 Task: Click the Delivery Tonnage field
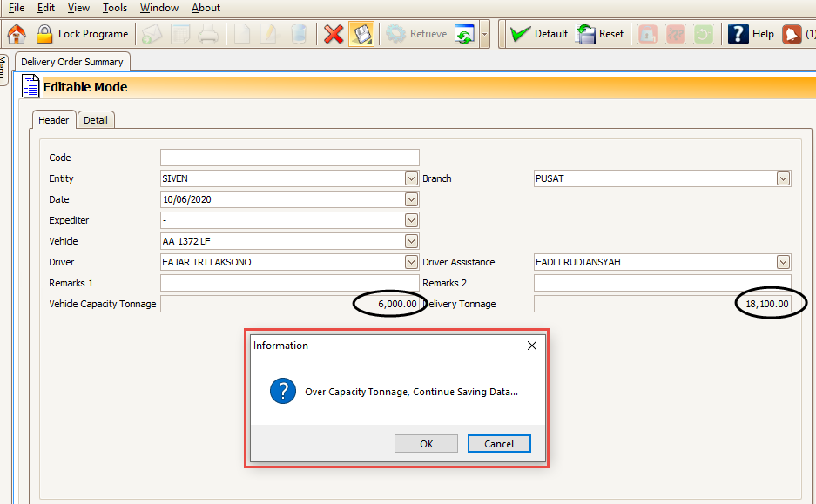[663, 304]
